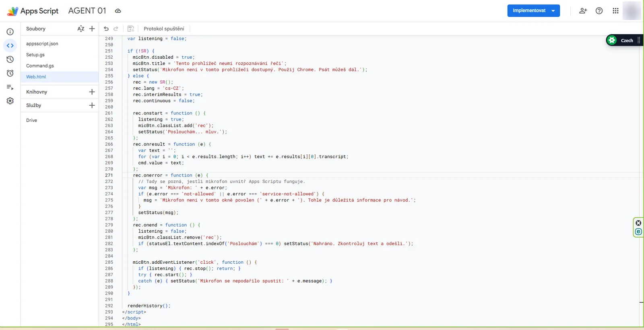This screenshot has height=330, width=644.
Task: Open Protokol spuštění execution log
Action: (x=164, y=29)
